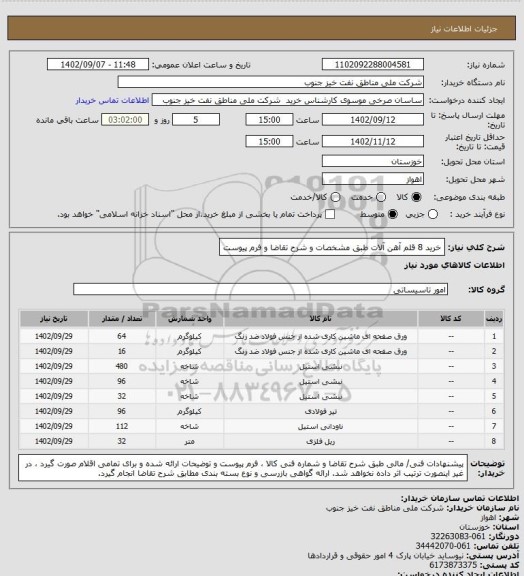Click the announcement date field 1402/09/07 - 11:48

click(x=98, y=65)
